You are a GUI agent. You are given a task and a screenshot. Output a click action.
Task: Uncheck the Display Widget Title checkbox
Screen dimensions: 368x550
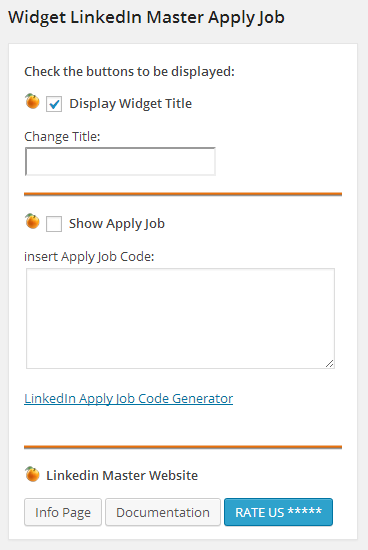pos(54,104)
